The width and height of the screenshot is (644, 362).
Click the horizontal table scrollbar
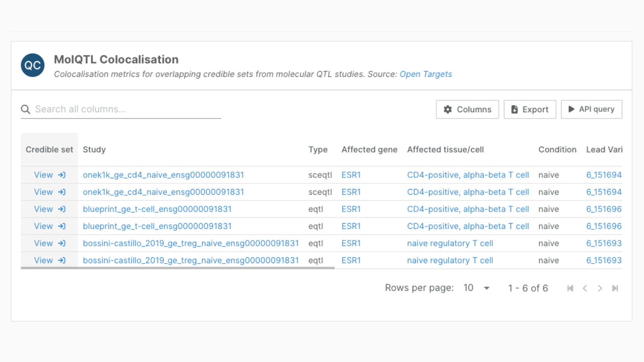pos(178,268)
